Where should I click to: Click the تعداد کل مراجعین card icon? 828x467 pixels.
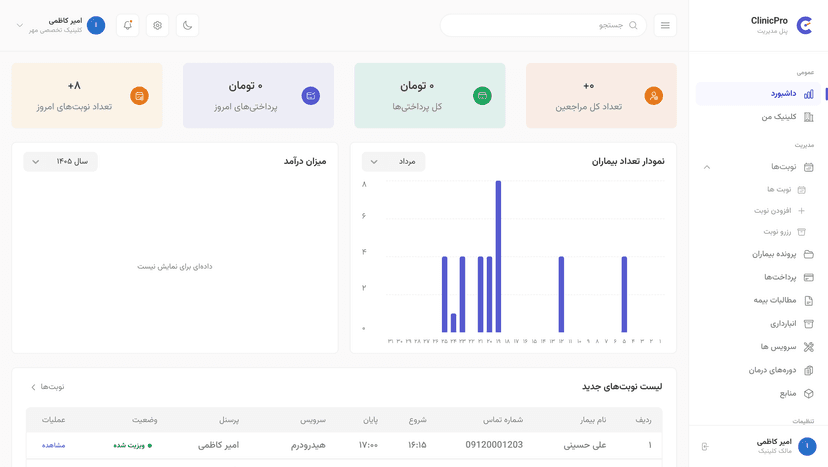tap(653, 96)
